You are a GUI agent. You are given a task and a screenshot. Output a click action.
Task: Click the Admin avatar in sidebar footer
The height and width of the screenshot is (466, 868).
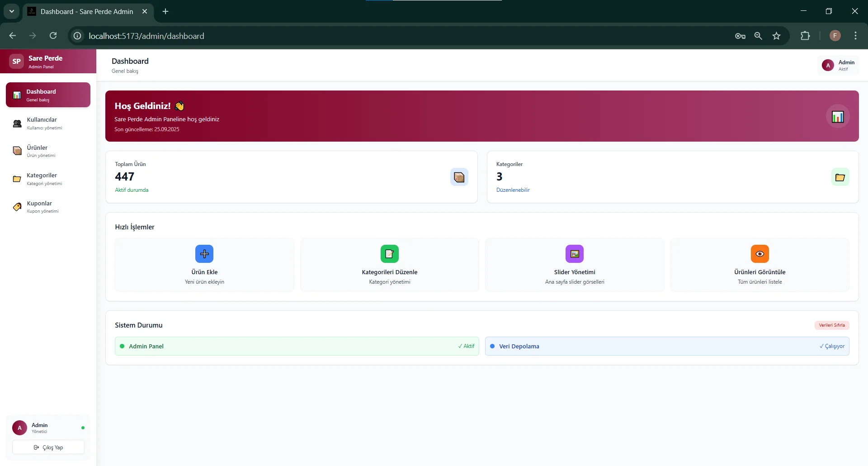click(19, 428)
